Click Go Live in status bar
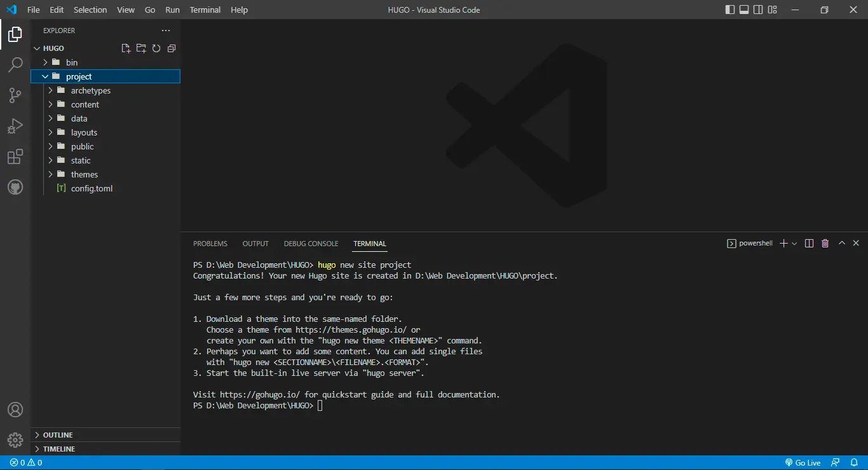868x470 pixels. point(803,463)
